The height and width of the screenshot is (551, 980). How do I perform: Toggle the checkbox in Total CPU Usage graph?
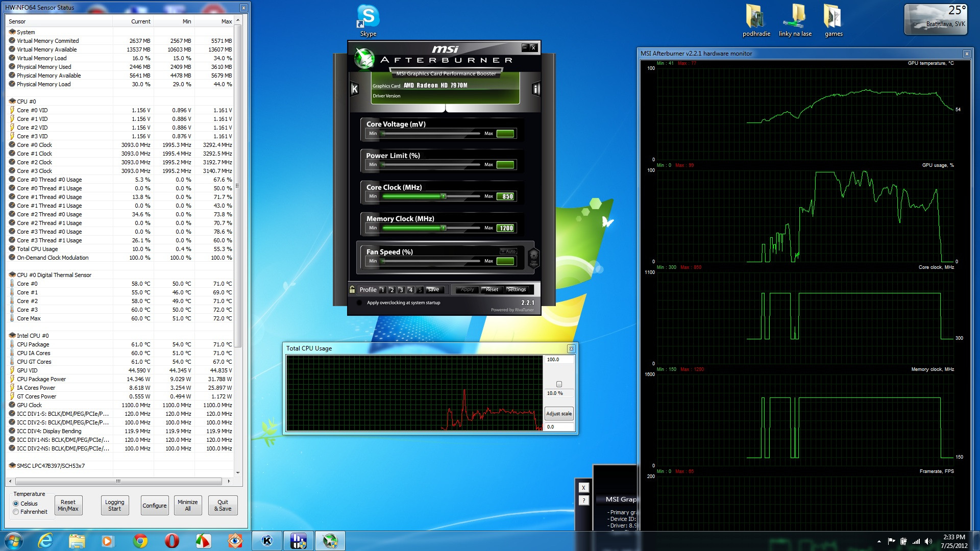tap(559, 384)
